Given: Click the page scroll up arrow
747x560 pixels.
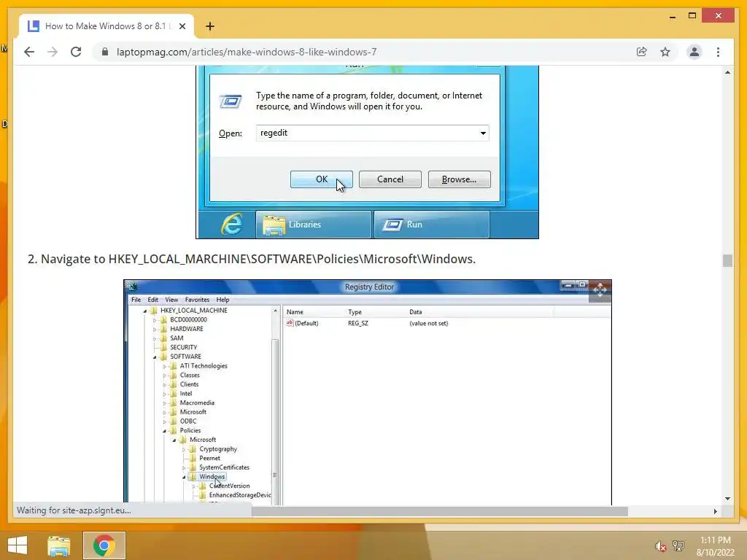Looking at the screenshot, I should pos(727,72).
